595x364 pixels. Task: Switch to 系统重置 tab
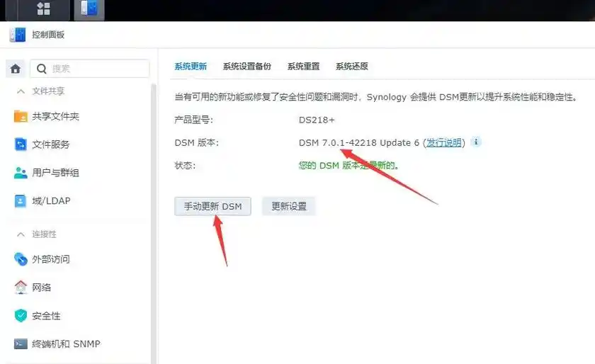tap(303, 67)
